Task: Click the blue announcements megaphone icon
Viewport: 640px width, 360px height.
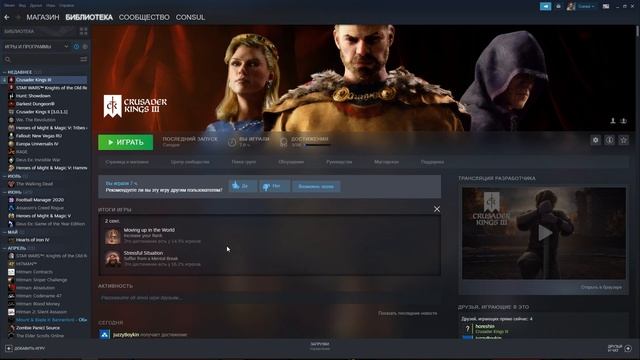Action: [545, 6]
